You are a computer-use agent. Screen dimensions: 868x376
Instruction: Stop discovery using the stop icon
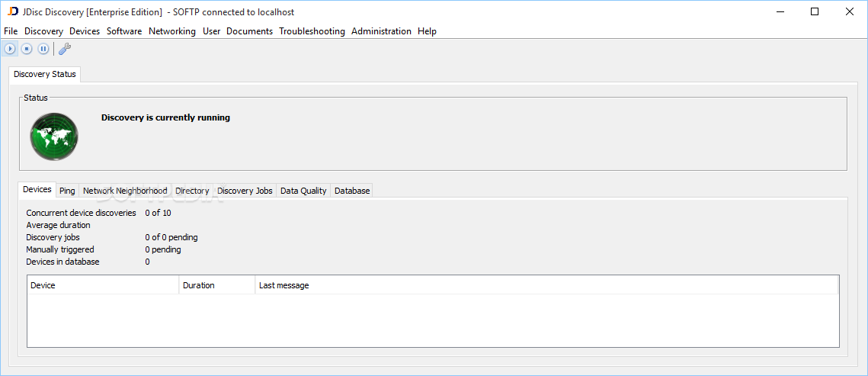pyautogui.click(x=27, y=49)
